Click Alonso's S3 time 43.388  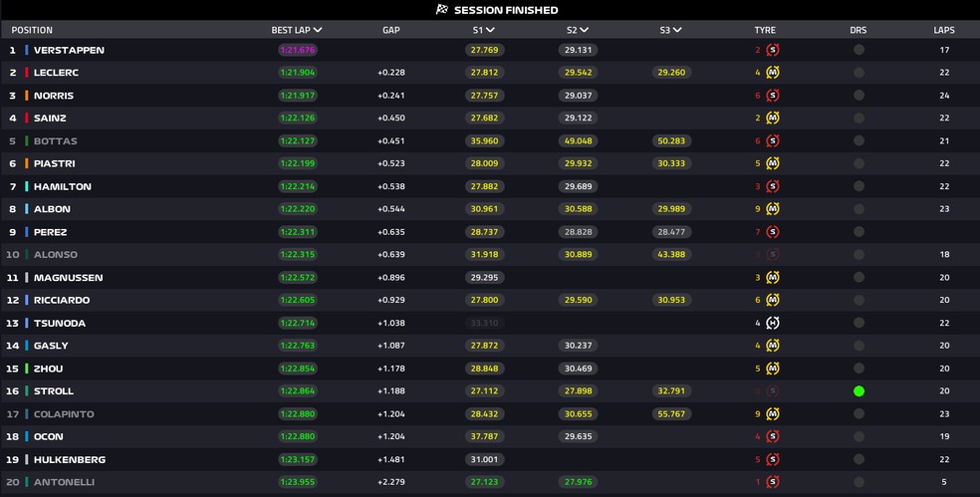[x=671, y=254]
